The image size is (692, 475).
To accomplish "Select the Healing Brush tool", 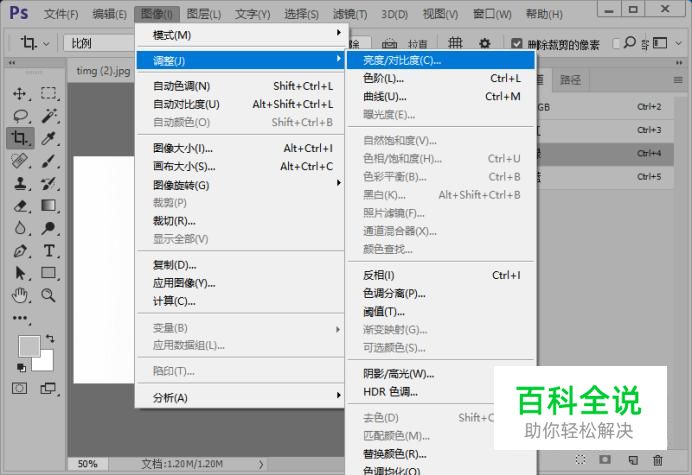I will [20, 161].
